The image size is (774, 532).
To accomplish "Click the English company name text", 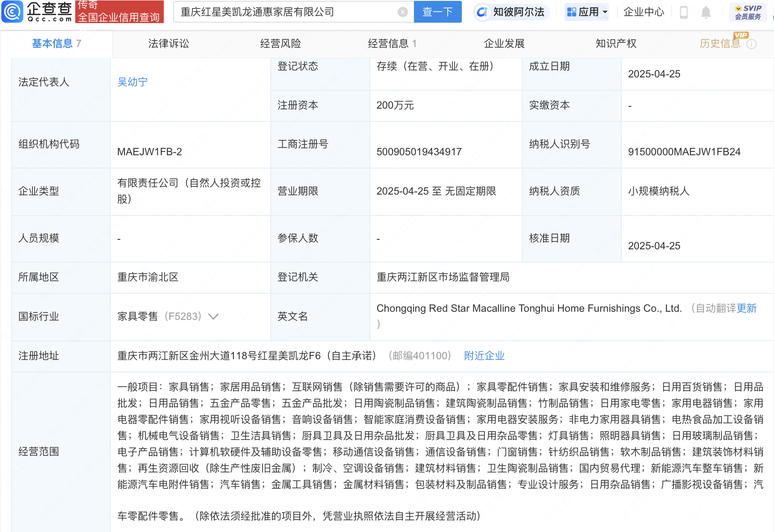I will pyautogui.click(x=529, y=308).
